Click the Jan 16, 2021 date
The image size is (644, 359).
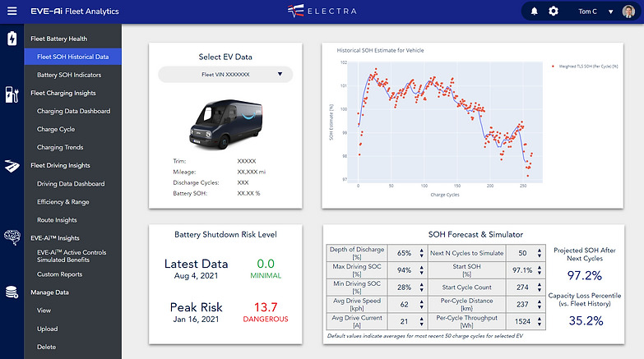(196, 320)
